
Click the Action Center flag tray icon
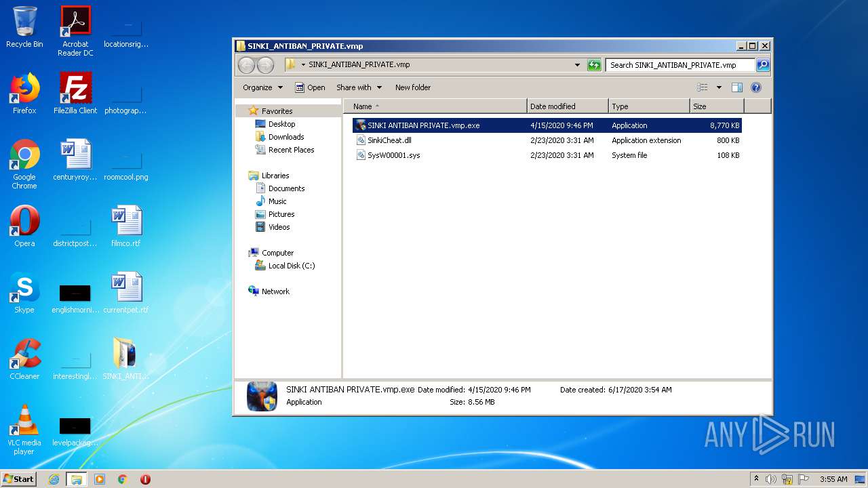click(804, 479)
